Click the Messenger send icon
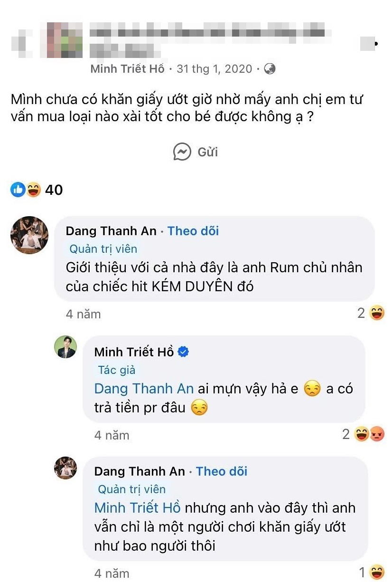 [x=182, y=152]
